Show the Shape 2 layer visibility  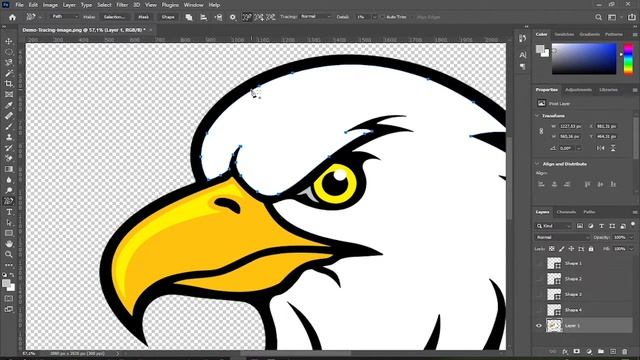tap(539, 279)
